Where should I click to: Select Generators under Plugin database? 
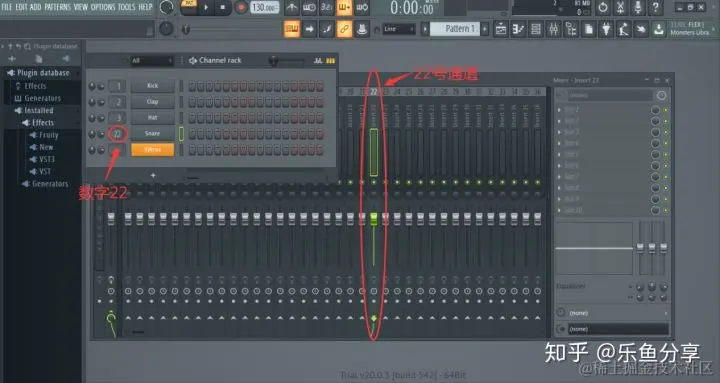38,98
